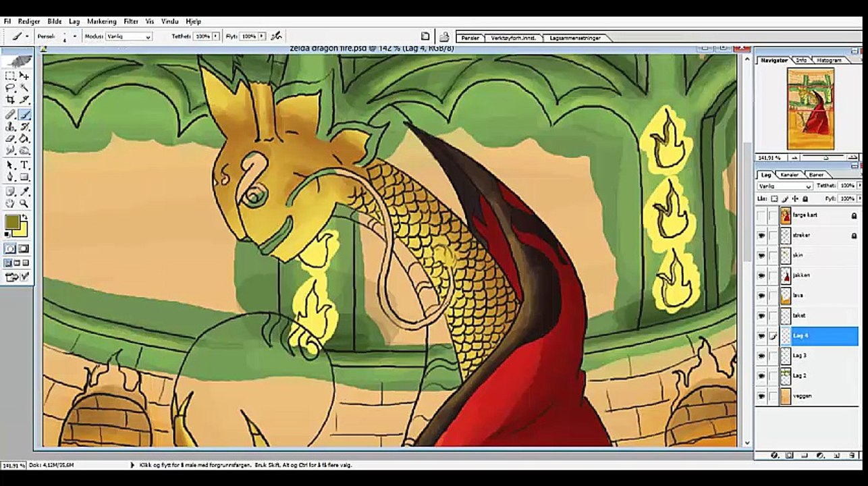Select the Brush tool in toolbox

(x=24, y=115)
